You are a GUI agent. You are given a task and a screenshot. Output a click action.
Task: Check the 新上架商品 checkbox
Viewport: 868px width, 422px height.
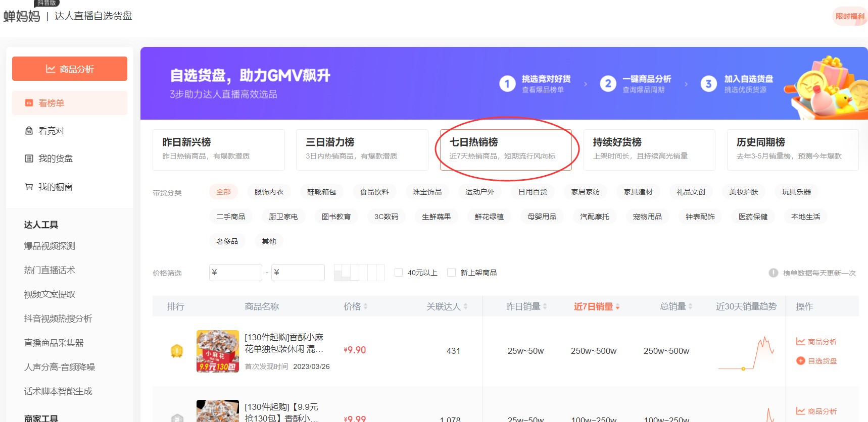pos(451,273)
